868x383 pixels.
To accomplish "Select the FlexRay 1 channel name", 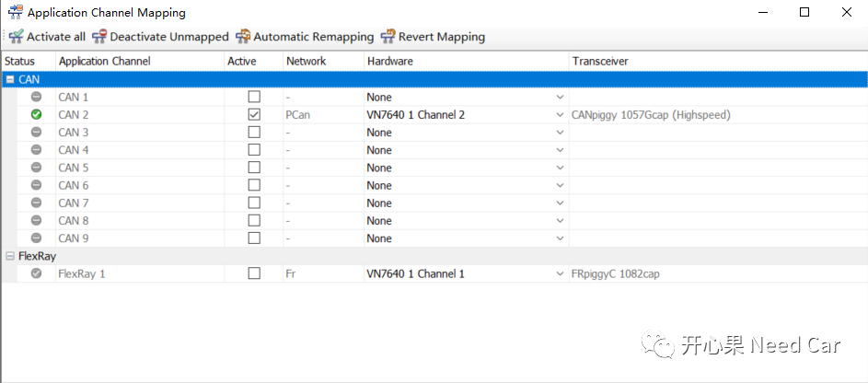I will 82,274.
